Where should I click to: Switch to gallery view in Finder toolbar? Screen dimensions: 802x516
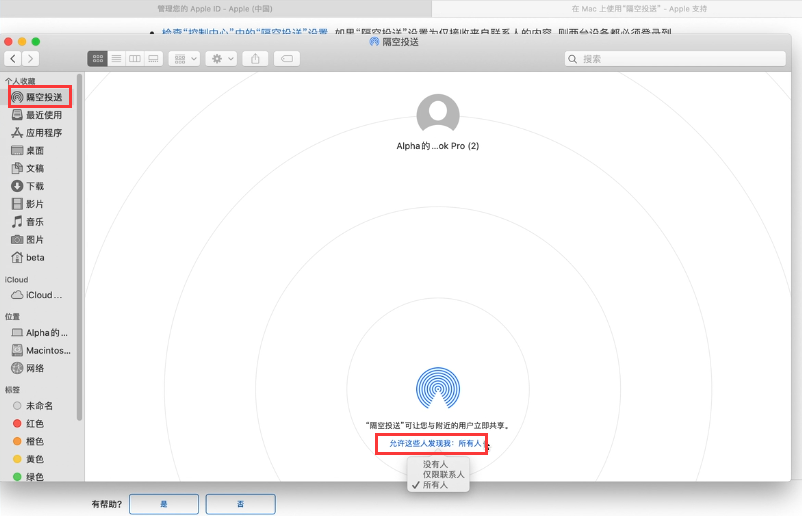tap(153, 59)
